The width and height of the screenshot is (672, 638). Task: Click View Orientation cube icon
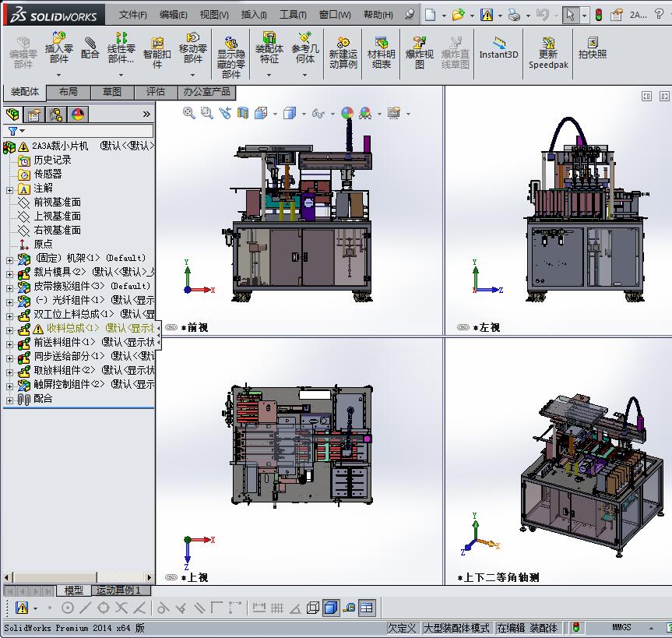coord(261,113)
